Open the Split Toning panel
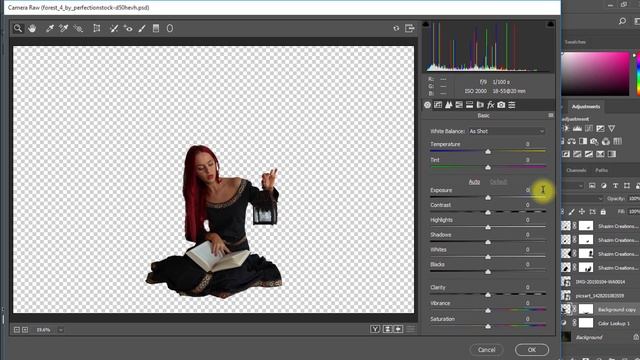This screenshot has width=640, height=360. [x=469, y=105]
